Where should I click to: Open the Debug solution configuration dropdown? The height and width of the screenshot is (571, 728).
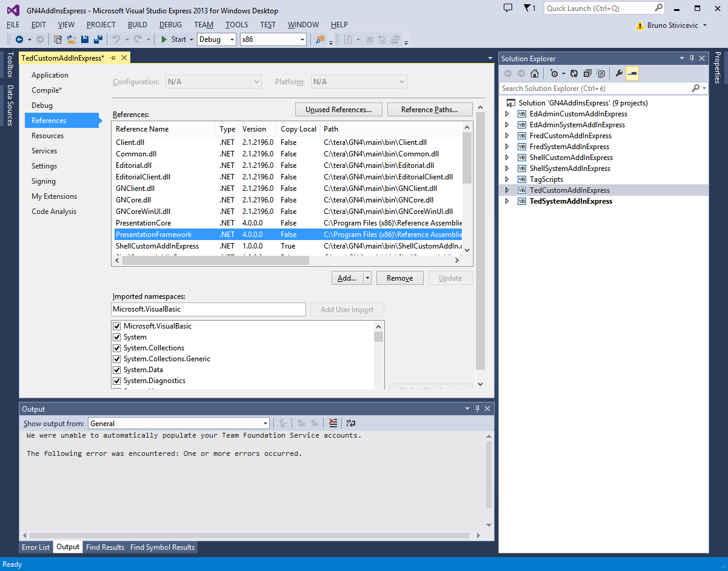point(216,39)
